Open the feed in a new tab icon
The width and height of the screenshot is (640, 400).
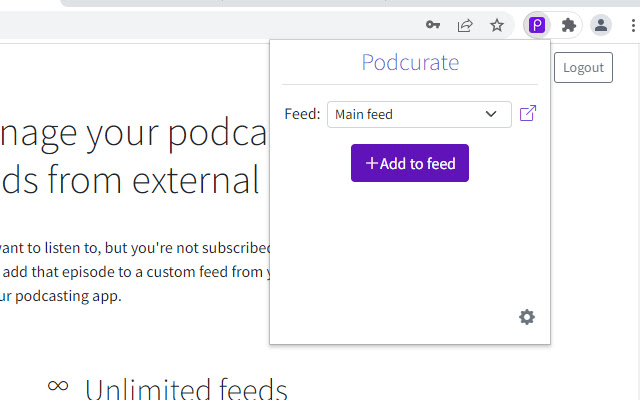point(528,114)
